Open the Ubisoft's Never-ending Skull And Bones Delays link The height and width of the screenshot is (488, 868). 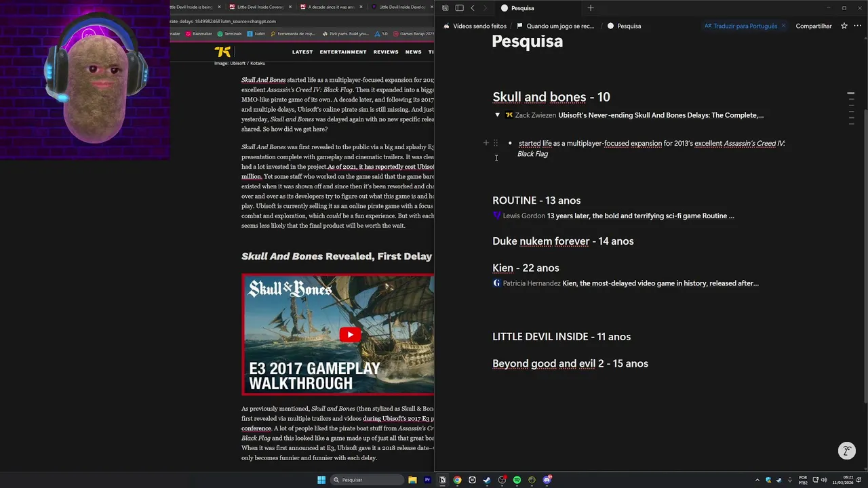[x=660, y=115]
